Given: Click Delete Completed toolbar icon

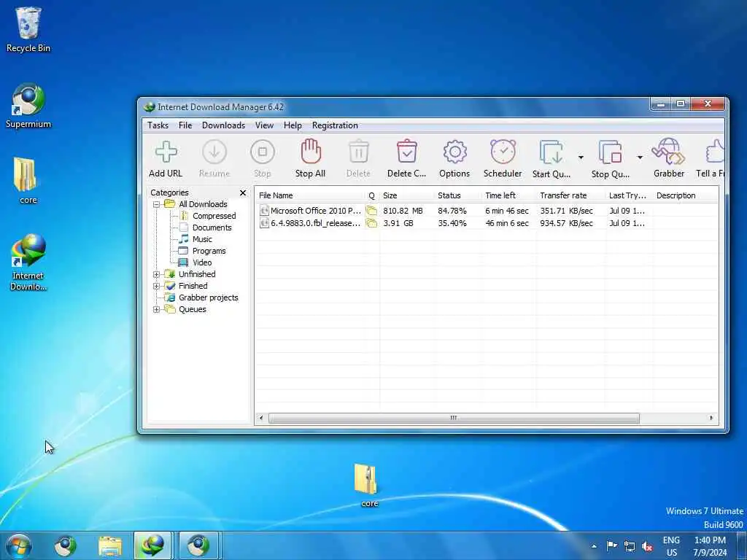Looking at the screenshot, I should 406,158.
